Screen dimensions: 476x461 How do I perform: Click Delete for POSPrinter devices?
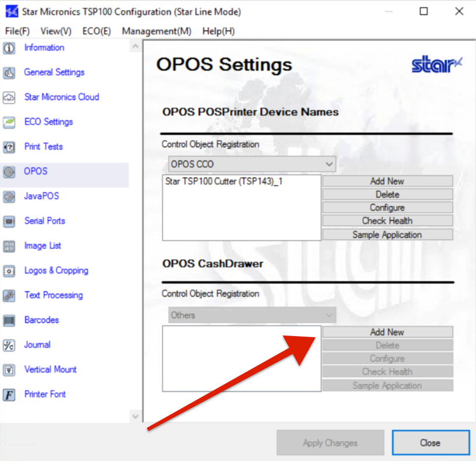(387, 194)
